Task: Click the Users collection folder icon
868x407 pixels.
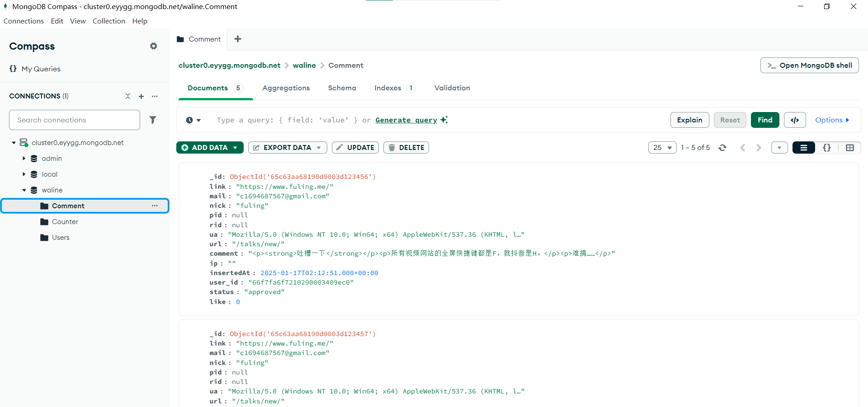Action: pos(44,238)
